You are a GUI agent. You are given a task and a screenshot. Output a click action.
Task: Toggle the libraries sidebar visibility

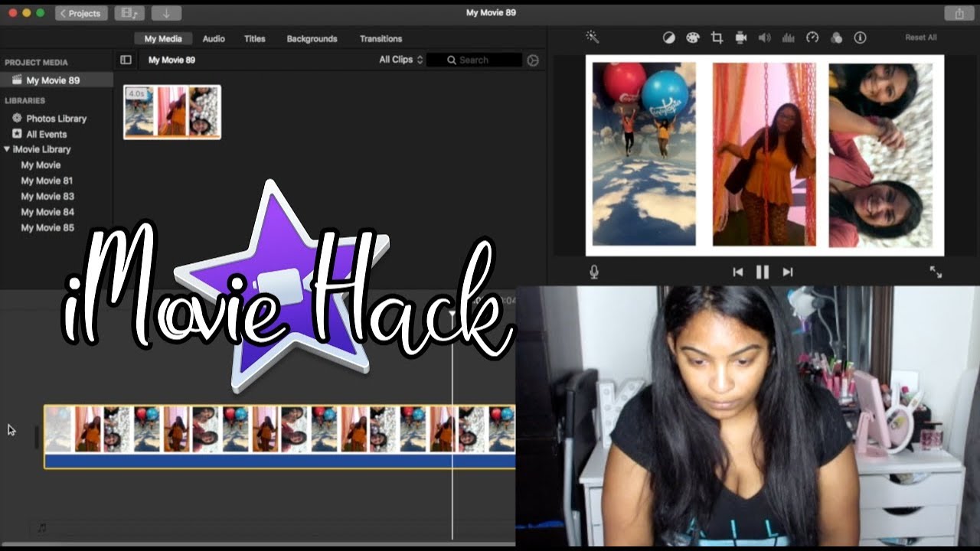126,60
